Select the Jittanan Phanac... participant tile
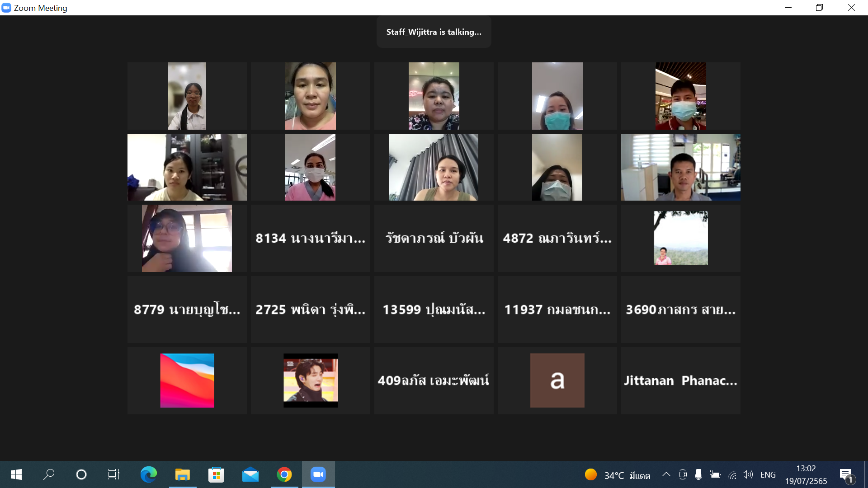Screen dimensions: 868x488 click(680, 380)
